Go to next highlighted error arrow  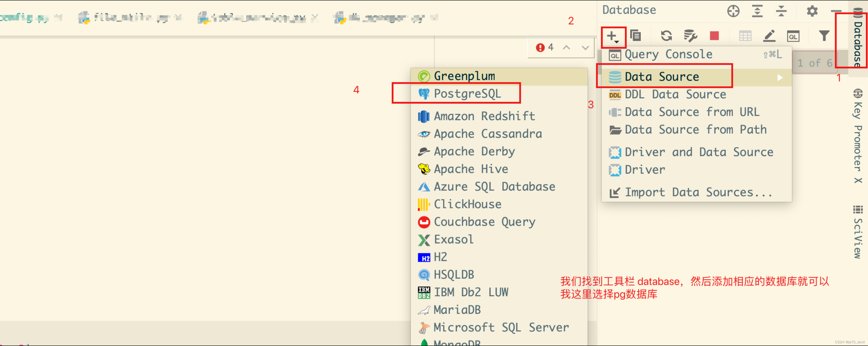[x=585, y=48]
